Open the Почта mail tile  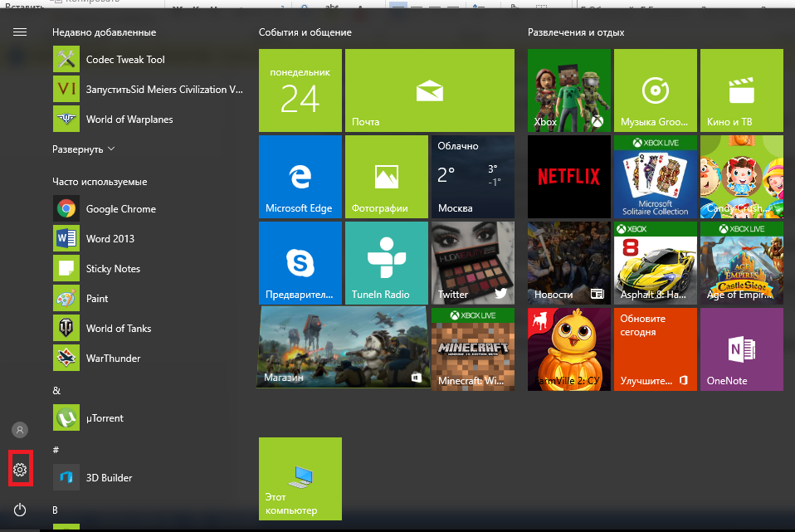coord(429,90)
